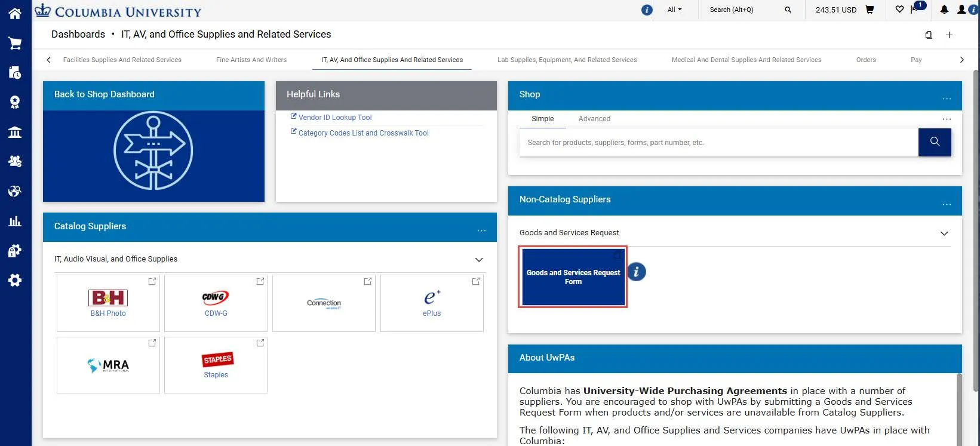Open the Shop panel header ellipsis menu
The height and width of the screenshot is (446, 980).
(x=947, y=99)
